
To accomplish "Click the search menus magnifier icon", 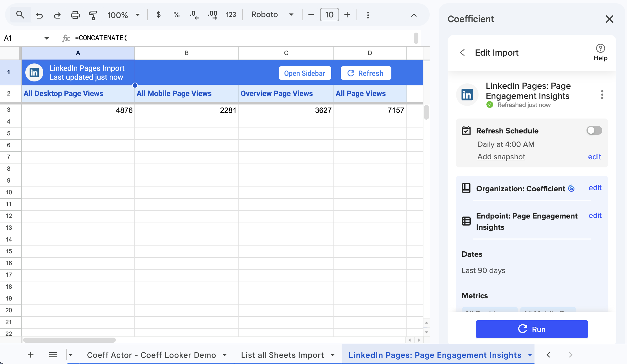I will click(20, 15).
